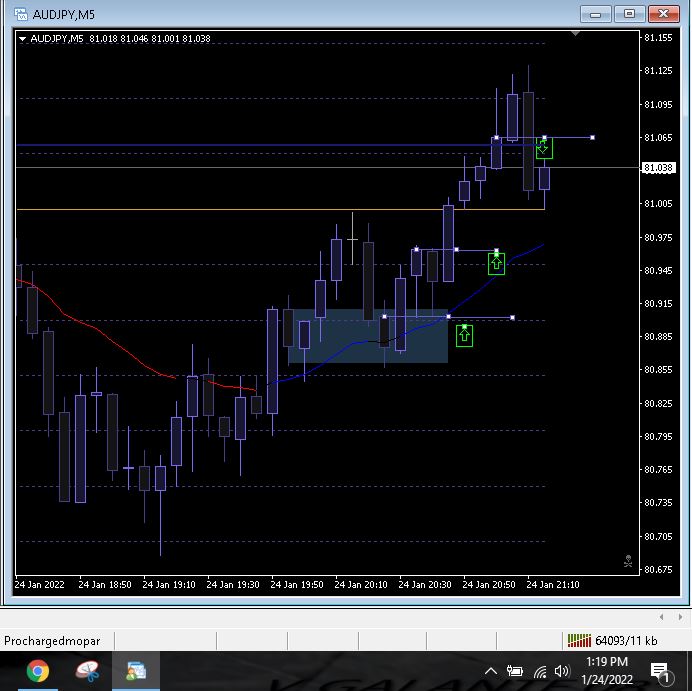The height and width of the screenshot is (691, 692).
Task: Click the 81.125 price scale label
Action: point(658,71)
